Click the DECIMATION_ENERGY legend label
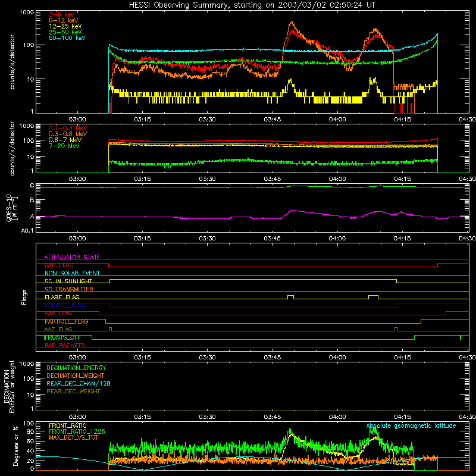 [76, 368]
